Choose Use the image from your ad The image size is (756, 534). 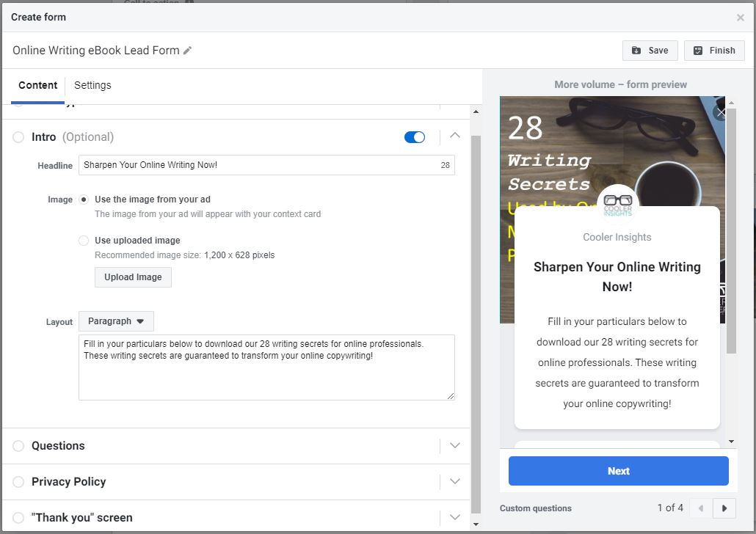pyautogui.click(x=84, y=200)
